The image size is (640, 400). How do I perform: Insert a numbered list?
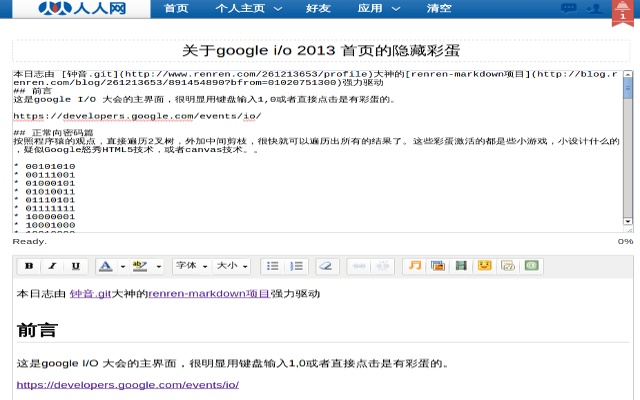pyautogui.click(x=296, y=266)
